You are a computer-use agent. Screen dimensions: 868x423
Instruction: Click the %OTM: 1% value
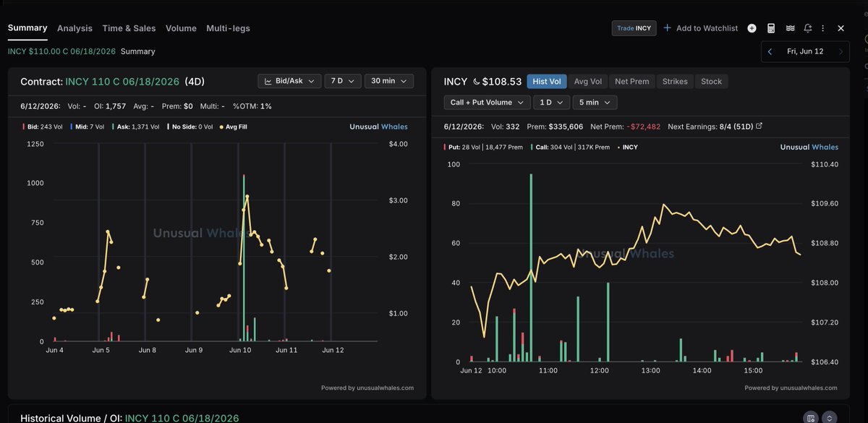[252, 106]
